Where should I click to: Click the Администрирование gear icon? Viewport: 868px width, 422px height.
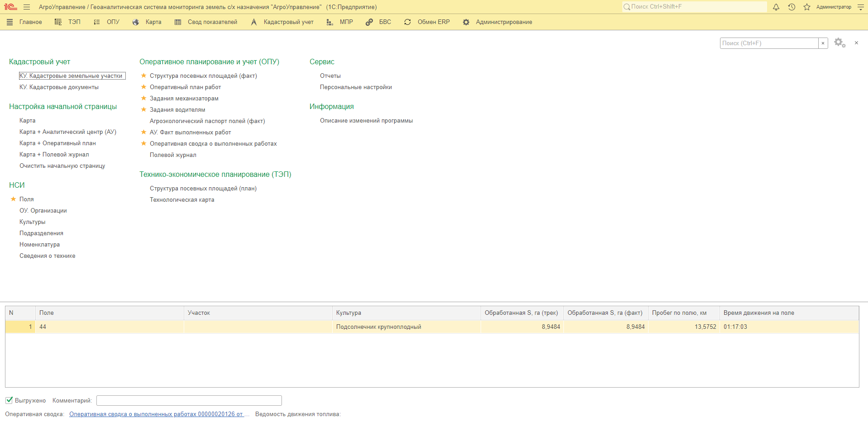pyautogui.click(x=466, y=22)
